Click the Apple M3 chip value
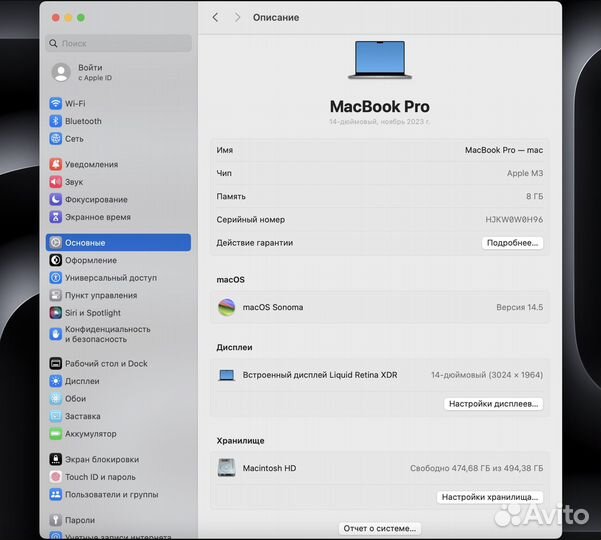 (525, 173)
